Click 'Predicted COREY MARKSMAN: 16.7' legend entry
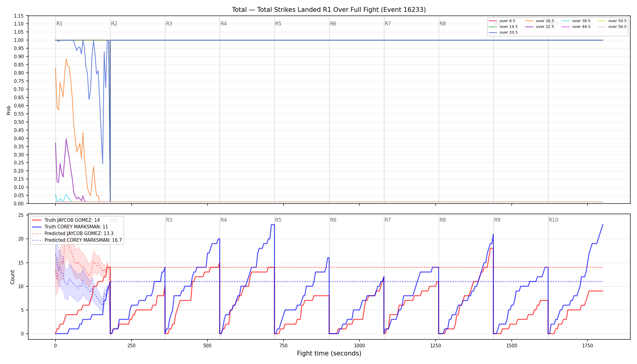Screen dimensions: 637x364 (77, 240)
